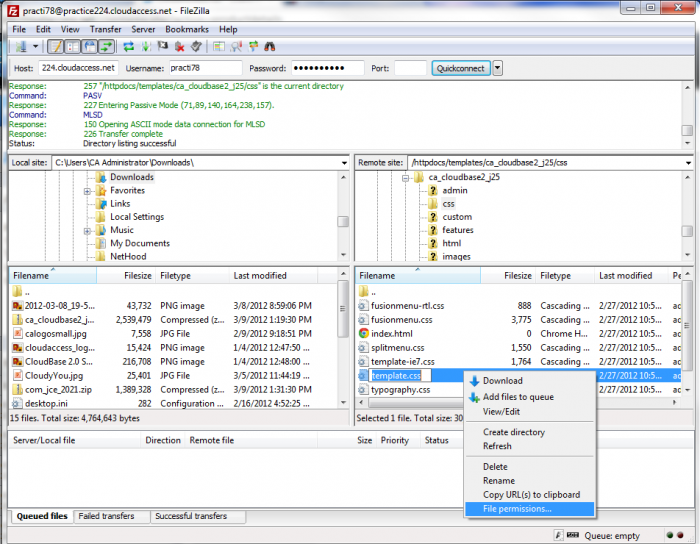Toggle synchronized browsing icon
Screen dimensions: 700x544
(252, 46)
